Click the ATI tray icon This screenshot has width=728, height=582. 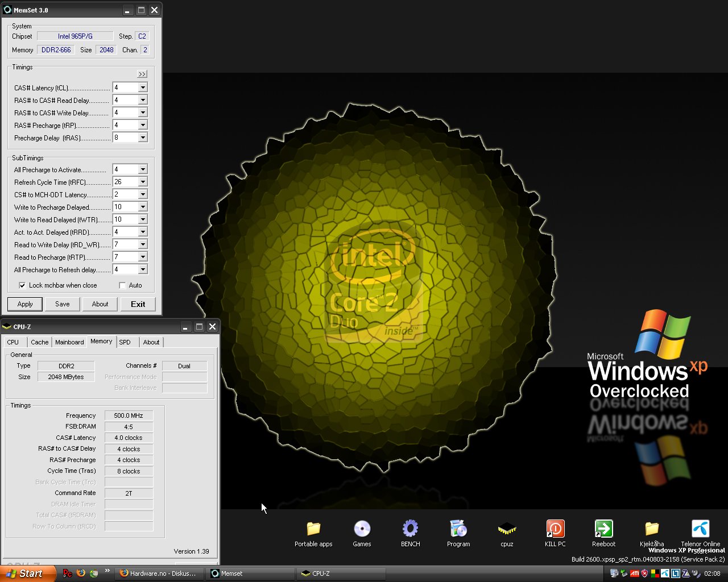[635, 573]
